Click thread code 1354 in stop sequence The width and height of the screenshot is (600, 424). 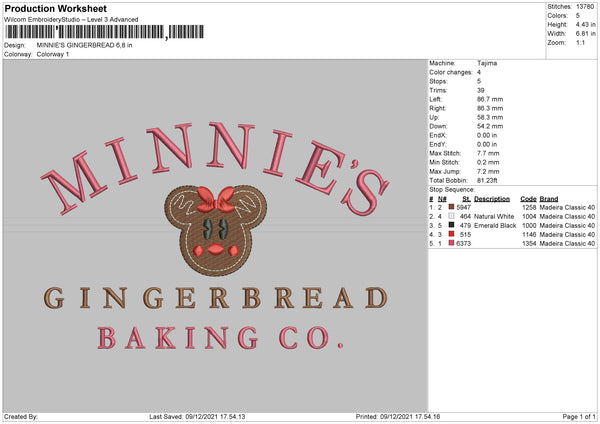529,243
